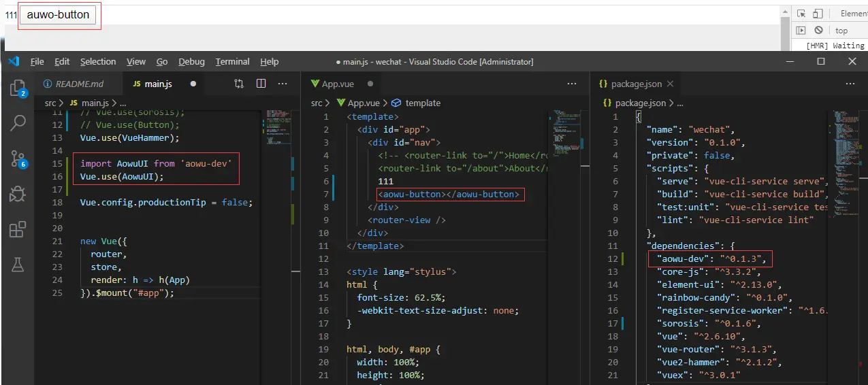Image resolution: width=868 pixels, height=385 pixels.
Task: Open the Debug menu
Action: tap(192, 61)
